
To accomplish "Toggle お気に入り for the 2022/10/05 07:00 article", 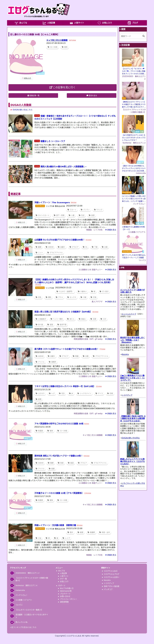I will click(21, 369).
